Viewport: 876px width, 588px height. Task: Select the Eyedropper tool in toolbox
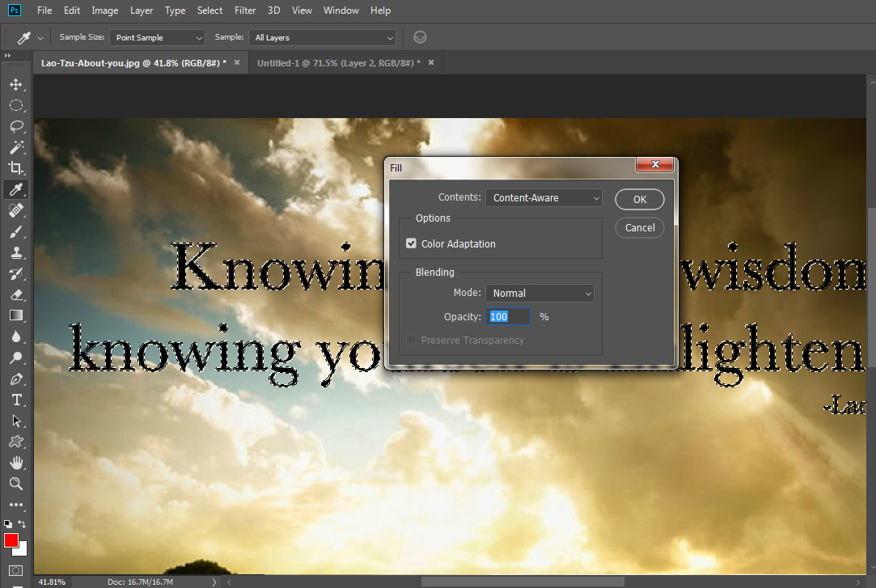click(16, 189)
